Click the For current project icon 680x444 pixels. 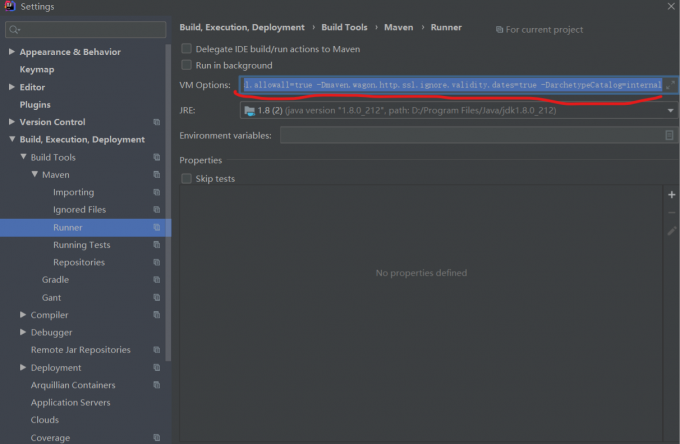(x=499, y=29)
